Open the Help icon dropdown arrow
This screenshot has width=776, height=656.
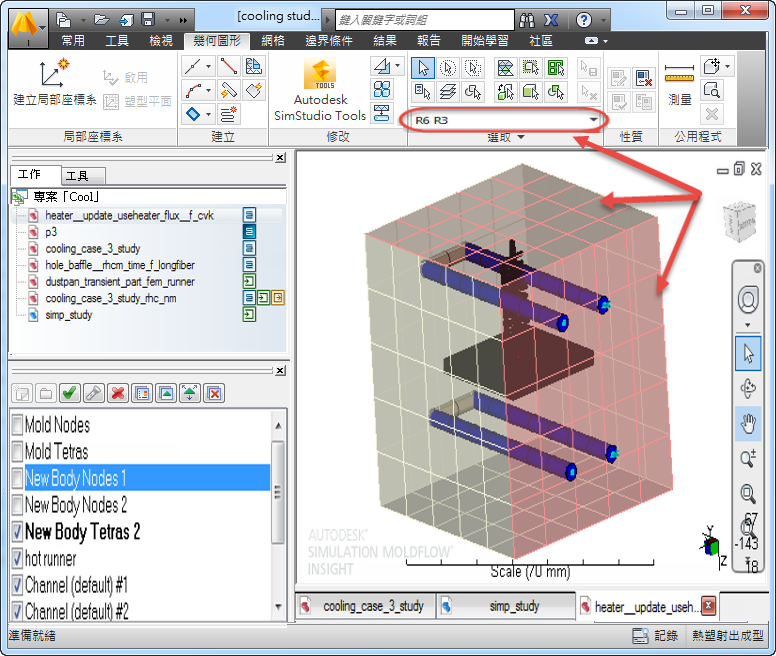(603, 20)
